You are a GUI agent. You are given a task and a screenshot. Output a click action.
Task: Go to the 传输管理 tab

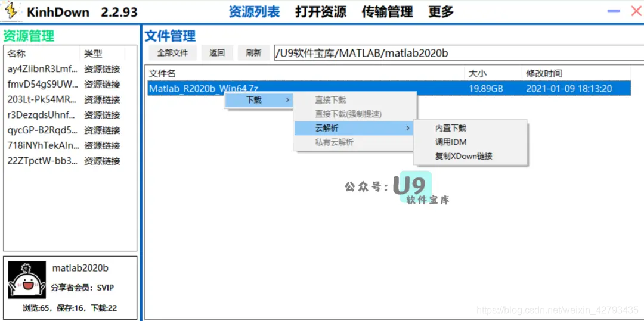pos(388,11)
